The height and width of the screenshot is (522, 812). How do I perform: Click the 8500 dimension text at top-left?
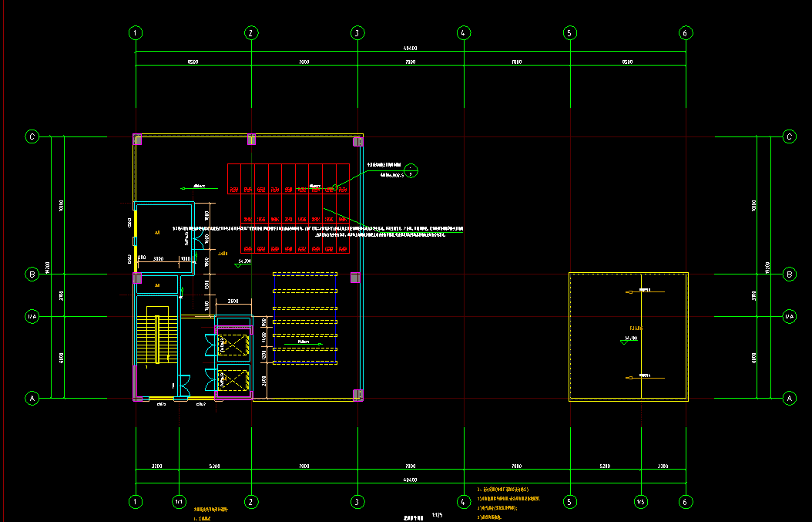pyautogui.click(x=193, y=62)
